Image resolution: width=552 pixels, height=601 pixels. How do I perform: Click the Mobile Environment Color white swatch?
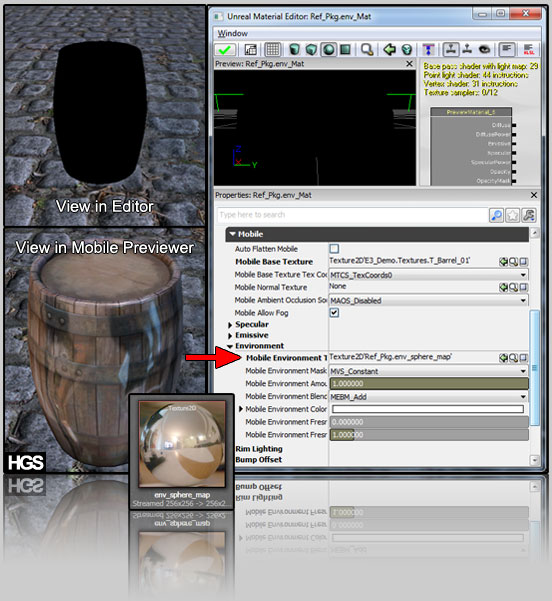coord(427,409)
